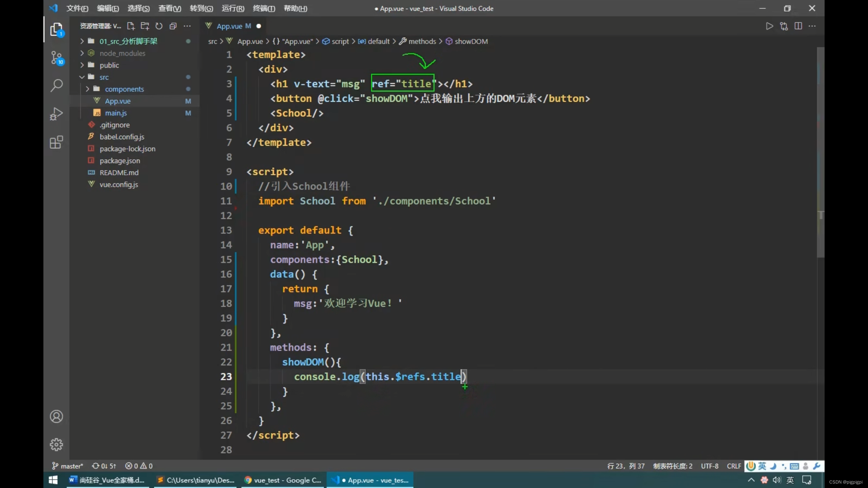This screenshot has width=868, height=488.
Task: Open .gitignore file
Action: coord(134,125)
